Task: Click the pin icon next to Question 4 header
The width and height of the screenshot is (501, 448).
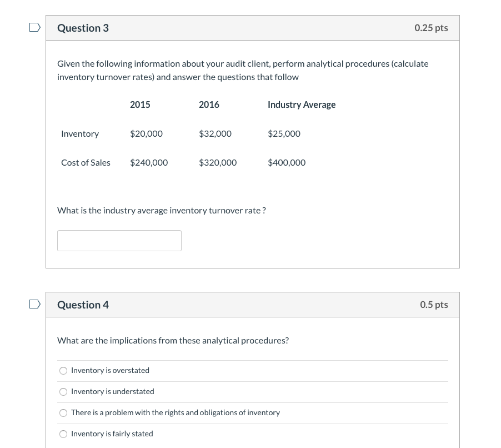Action: click(x=34, y=303)
